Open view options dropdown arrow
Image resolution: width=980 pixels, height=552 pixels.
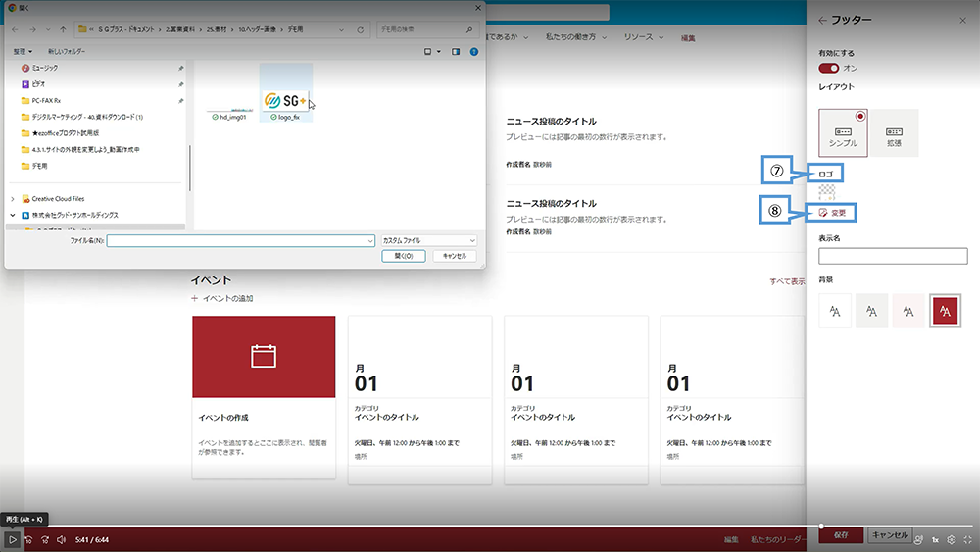(x=439, y=51)
